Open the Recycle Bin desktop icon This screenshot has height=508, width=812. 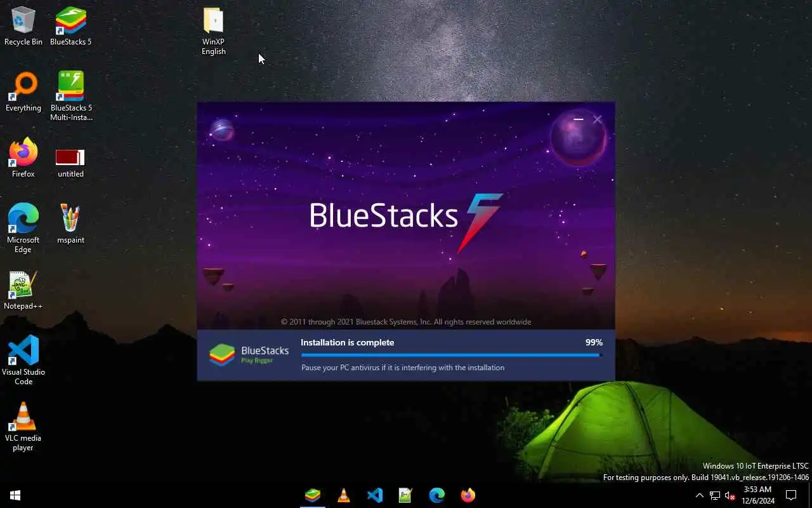click(23, 27)
